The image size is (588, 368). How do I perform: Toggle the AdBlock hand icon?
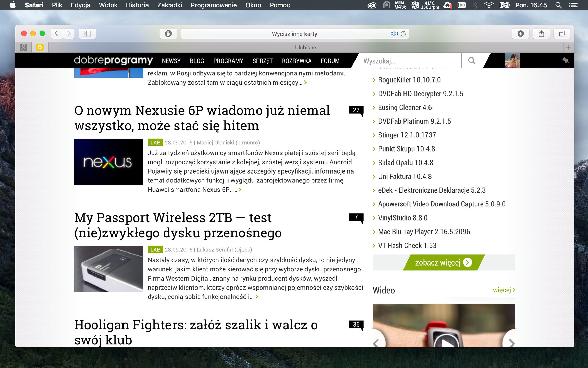(x=169, y=33)
